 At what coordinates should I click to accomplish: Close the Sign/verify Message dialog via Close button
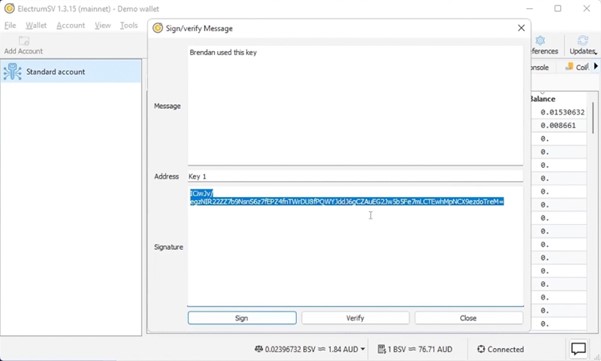[468, 318]
